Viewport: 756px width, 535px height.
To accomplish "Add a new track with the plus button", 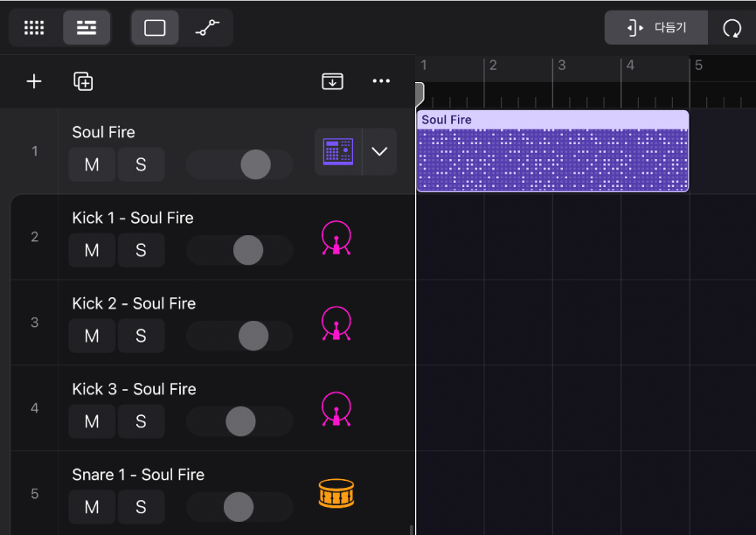I will (33, 81).
